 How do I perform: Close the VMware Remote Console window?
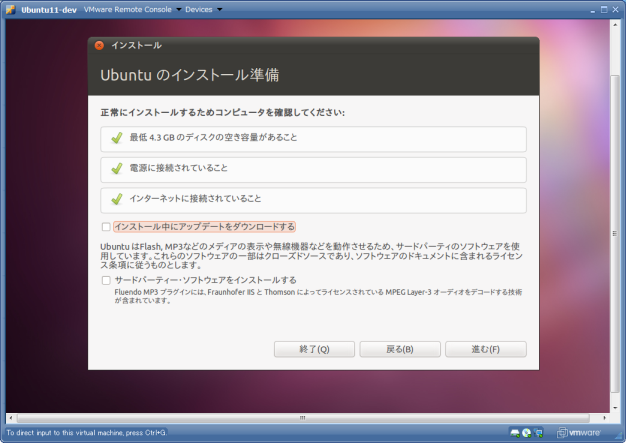click(x=616, y=9)
